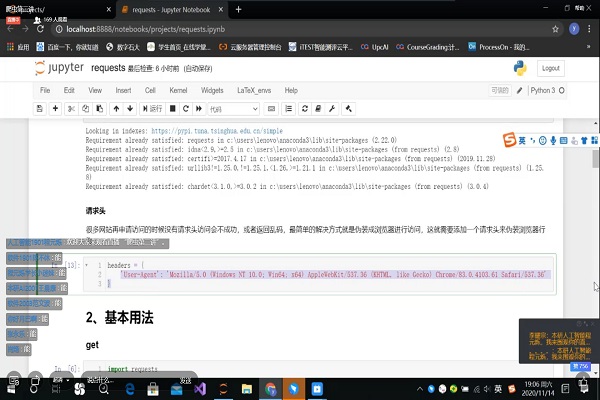Open the Kernel menu
The image size is (600, 400).
pyautogui.click(x=180, y=90)
